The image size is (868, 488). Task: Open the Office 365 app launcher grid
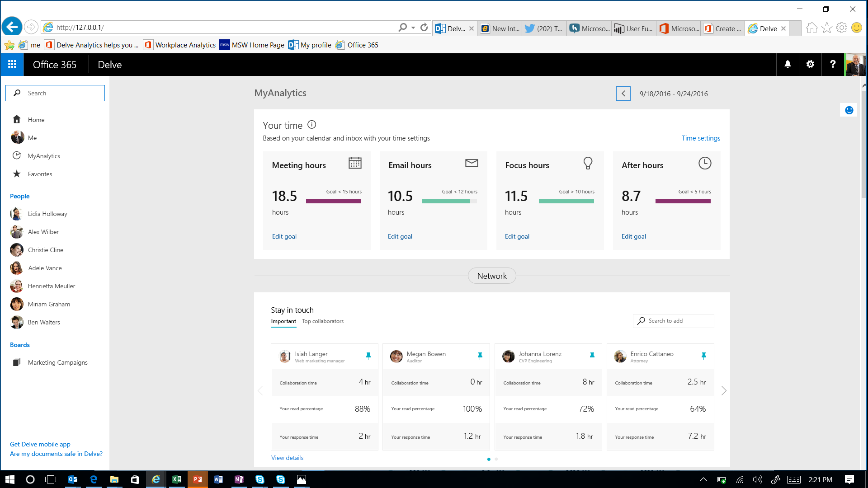click(12, 64)
